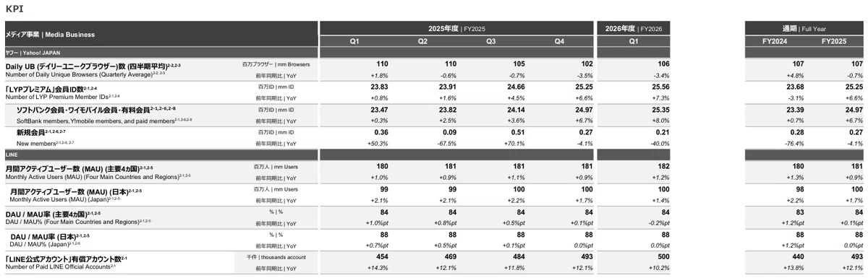868x278 pixels.
Task: Select the Daily UB row label
Action: click(94, 69)
